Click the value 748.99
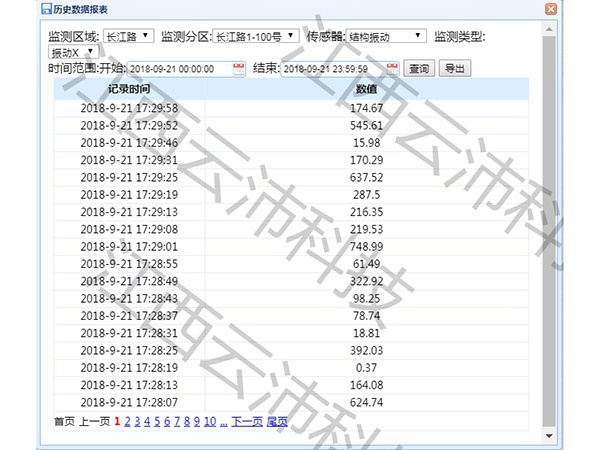 pos(367,246)
